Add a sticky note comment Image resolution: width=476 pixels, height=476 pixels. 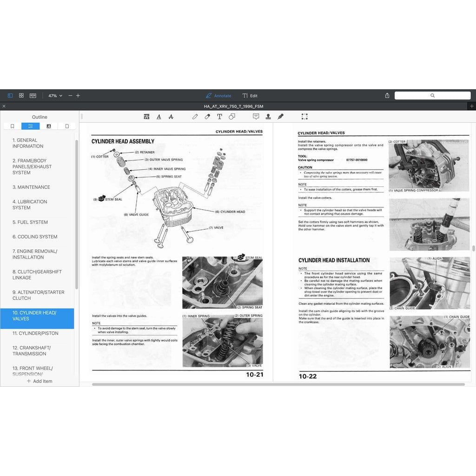pos(256,117)
